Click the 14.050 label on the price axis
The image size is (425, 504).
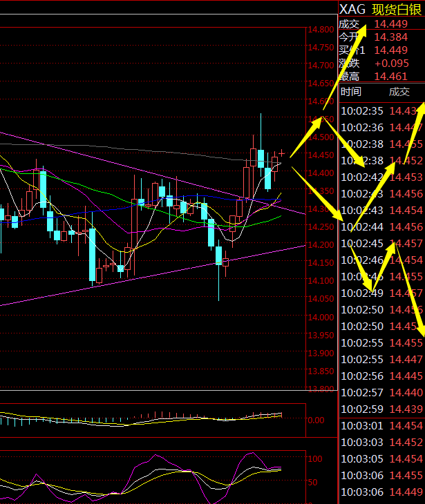pos(321,299)
